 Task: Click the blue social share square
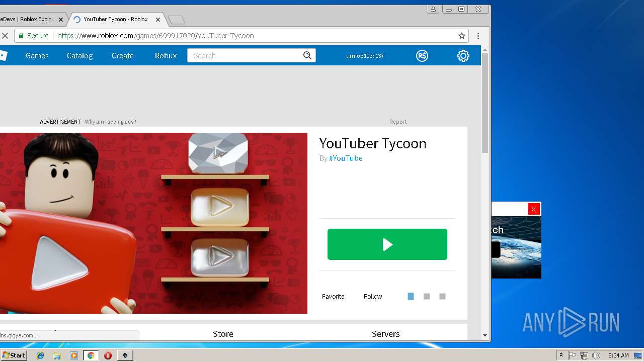(x=411, y=297)
